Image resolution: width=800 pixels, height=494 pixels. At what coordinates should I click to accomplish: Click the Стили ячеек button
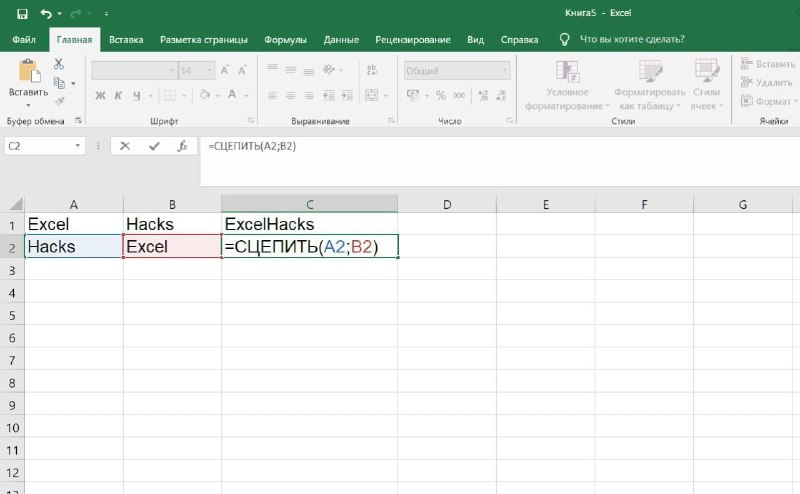[707, 85]
